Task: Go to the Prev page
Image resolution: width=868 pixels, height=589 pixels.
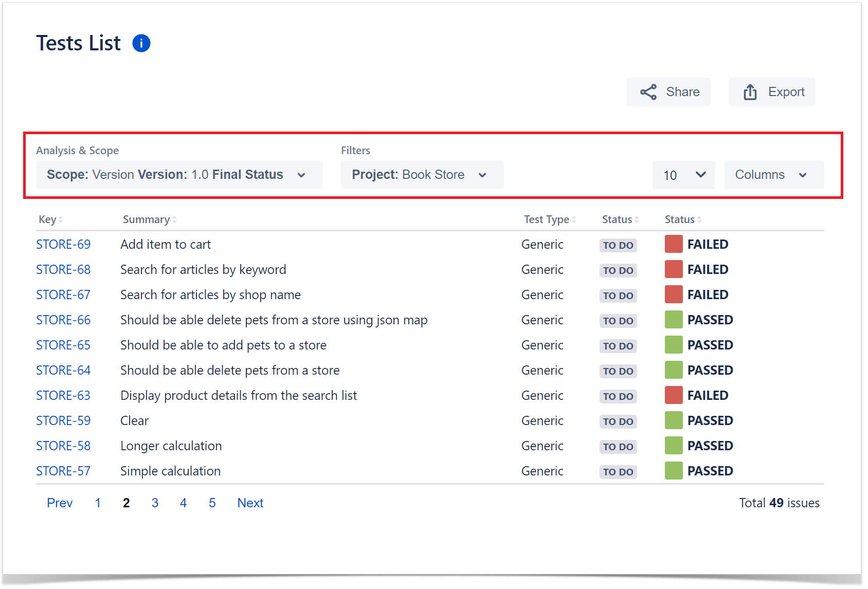Action: pos(60,503)
